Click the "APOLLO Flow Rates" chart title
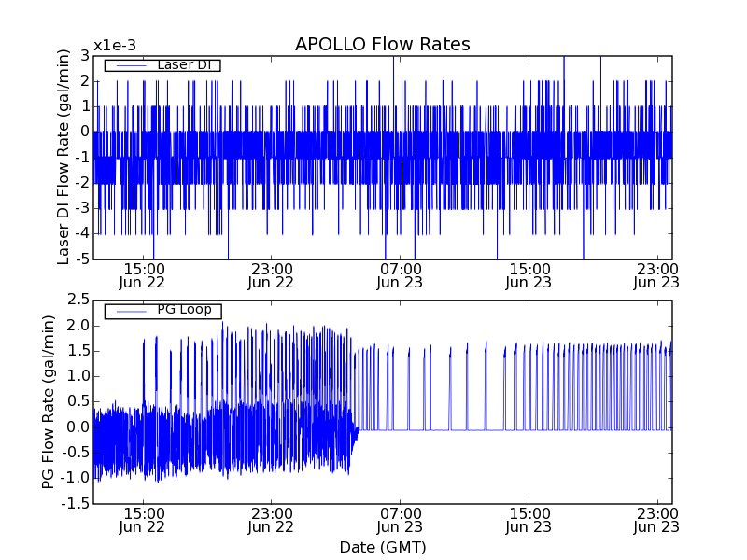This screenshot has height=560, width=747. pyautogui.click(x=383, y=44)
